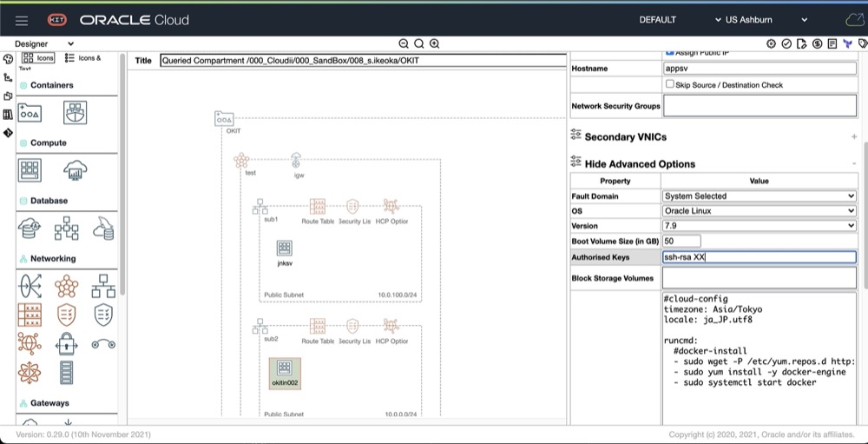Click the Oracle Cloud title
Viewport: 868px width, 444px height.
pos(135,21)
